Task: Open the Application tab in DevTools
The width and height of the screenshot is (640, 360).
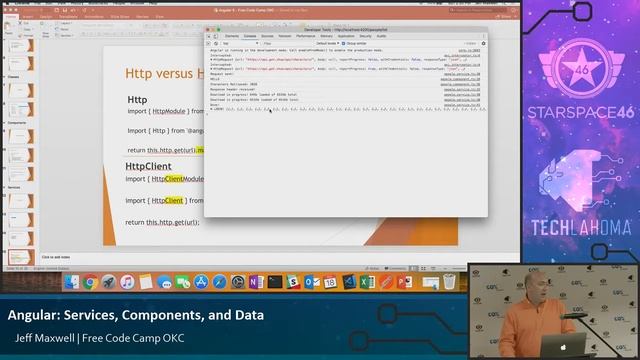Action: click(x=346, y=36)
